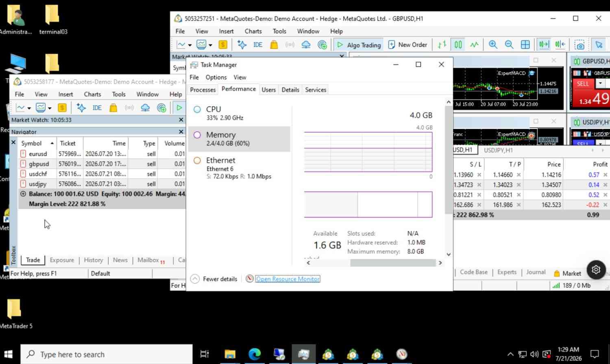The height and width of the screenshot is (364, 610).
Task: Open Market shopping bag icon in GBPUSD window
Action: pyautogui.click(x=274, y=45)
